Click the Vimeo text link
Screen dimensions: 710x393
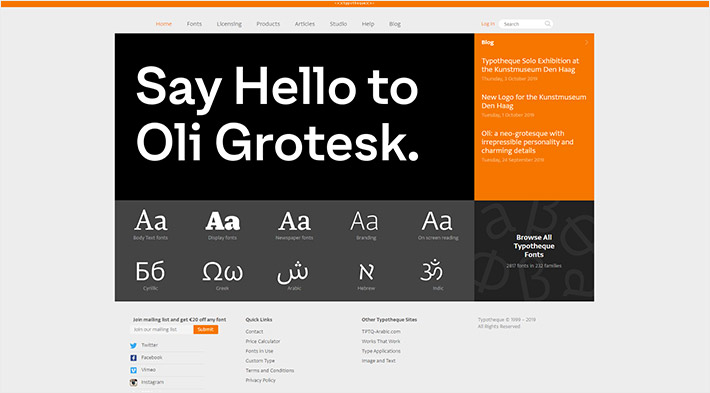pos(148,370)
